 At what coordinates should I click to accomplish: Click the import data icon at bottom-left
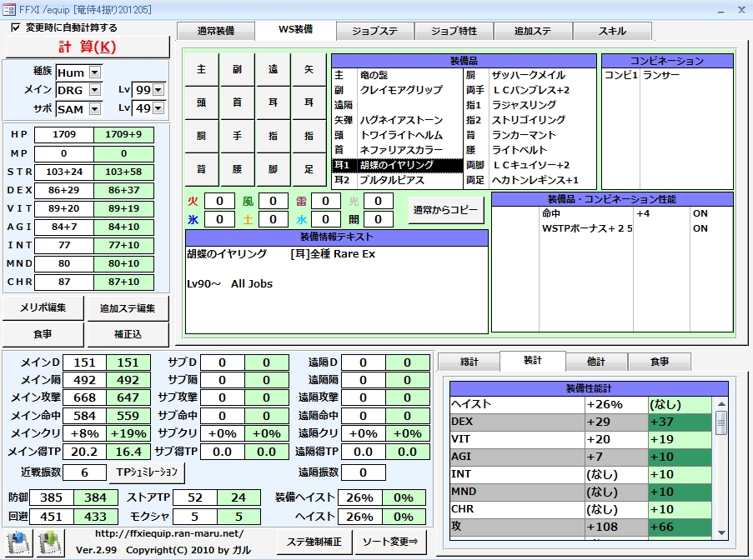pos(18,542)
